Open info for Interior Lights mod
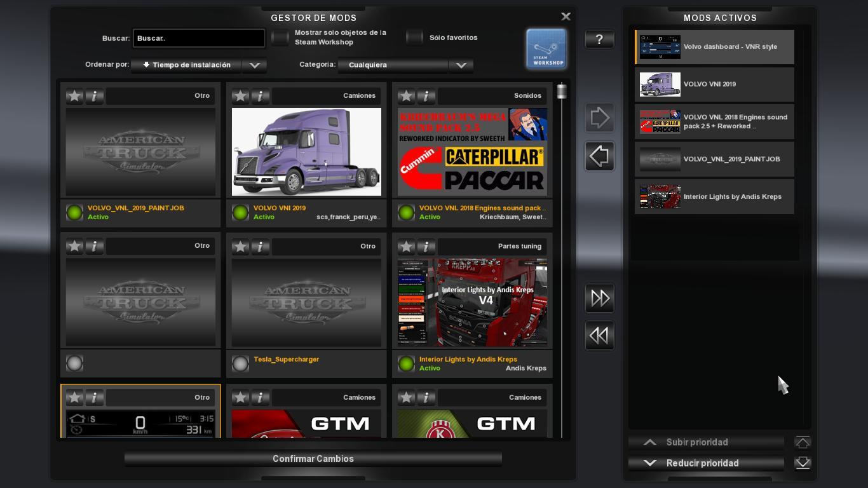Screen dimensions: 868x488 [x=426, y=247]
